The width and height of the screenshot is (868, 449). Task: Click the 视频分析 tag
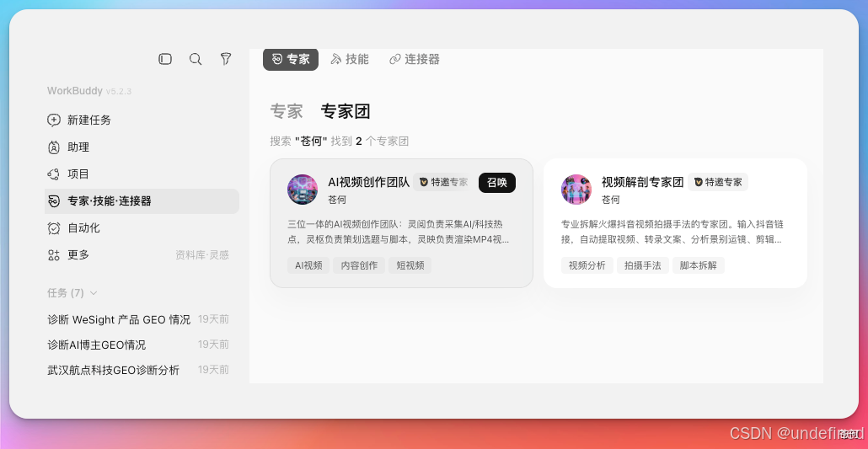587,265
